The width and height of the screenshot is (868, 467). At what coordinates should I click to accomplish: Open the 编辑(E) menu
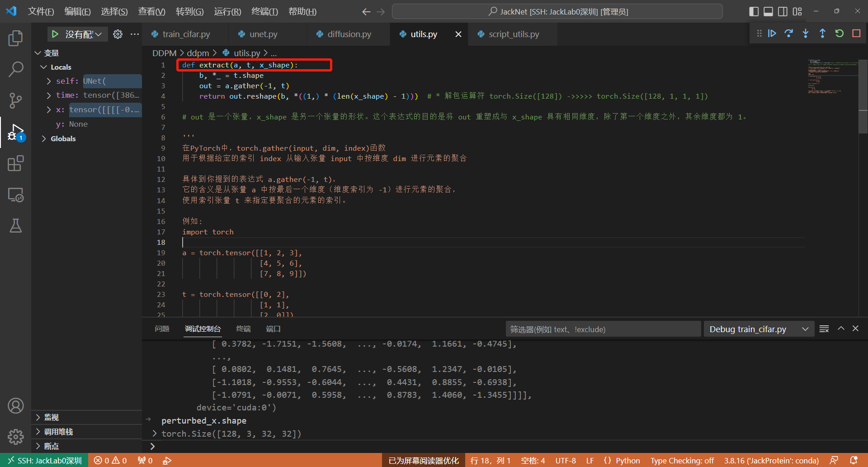point(78,12)
